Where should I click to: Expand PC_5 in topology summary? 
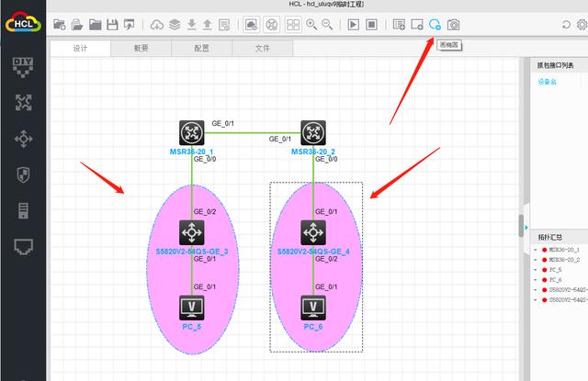coord(535,270)
